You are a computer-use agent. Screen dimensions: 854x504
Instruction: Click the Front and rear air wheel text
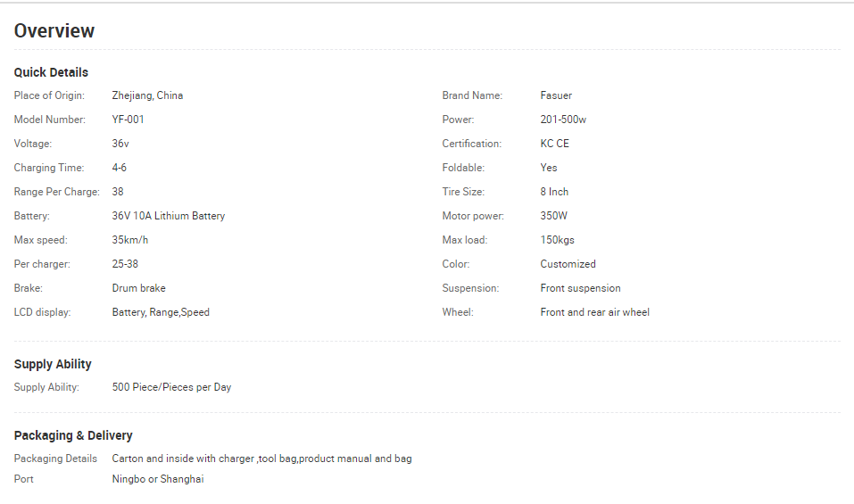tap(594, 312)
